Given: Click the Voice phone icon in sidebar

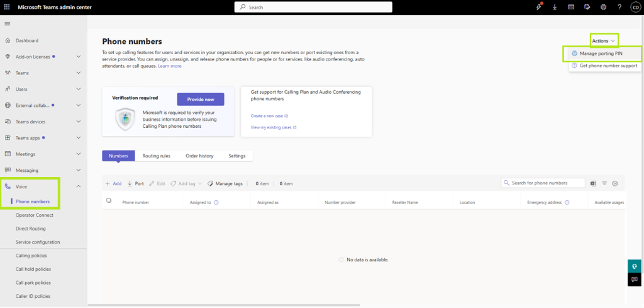Looking at the screenshot, I should point(8,186).
